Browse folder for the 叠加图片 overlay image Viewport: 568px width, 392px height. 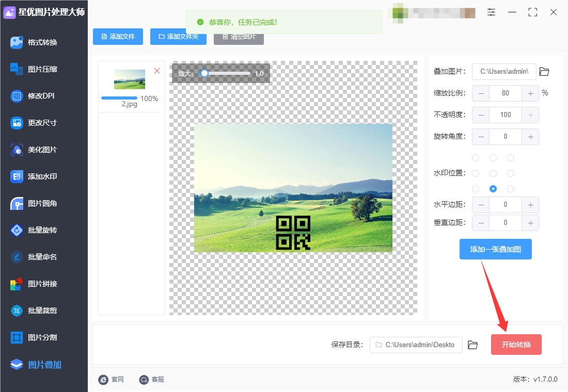544,72
